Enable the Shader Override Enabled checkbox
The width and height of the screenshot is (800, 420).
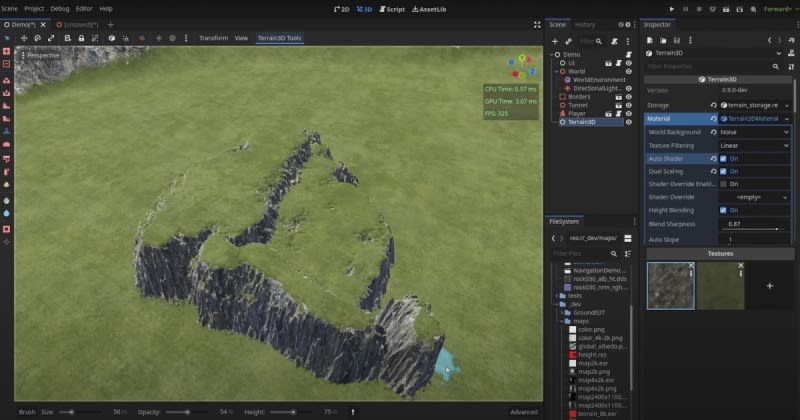point(723,184)
